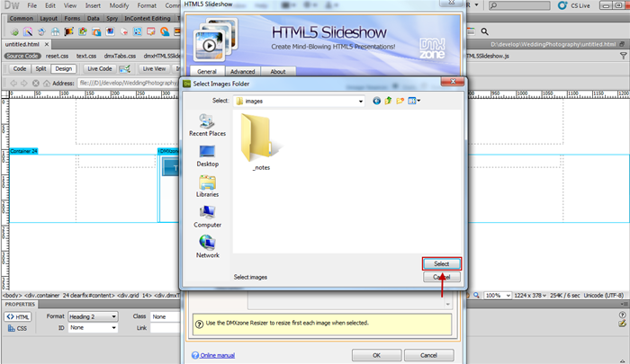Click the Address input field
630x364 pixels.
click(129, 83)
